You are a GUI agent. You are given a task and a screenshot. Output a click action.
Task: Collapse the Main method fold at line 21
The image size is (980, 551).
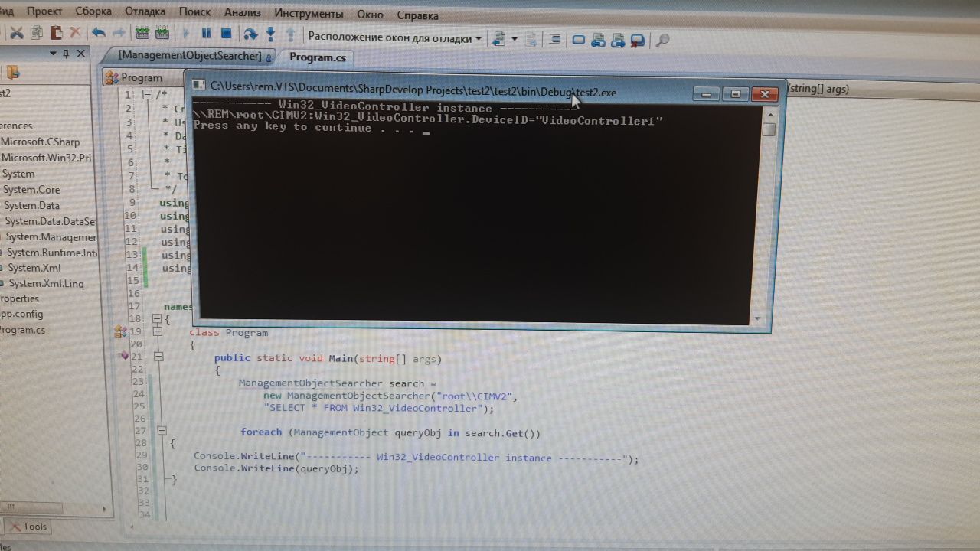(158, 357)
